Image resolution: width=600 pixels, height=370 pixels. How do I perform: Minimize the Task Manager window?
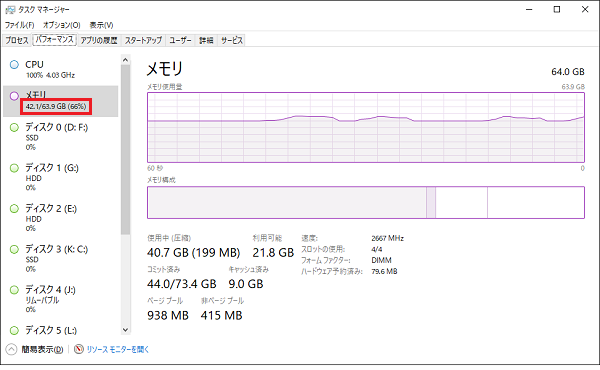tap(529, 10)
